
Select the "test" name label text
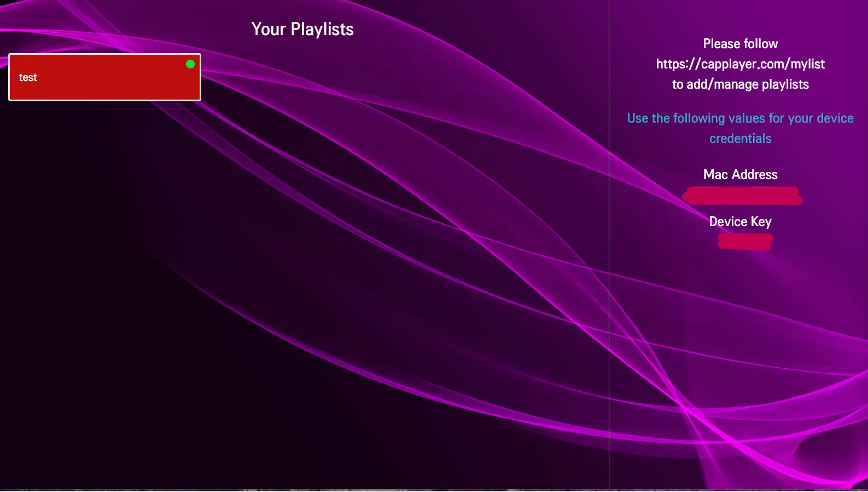coord(28,78)
